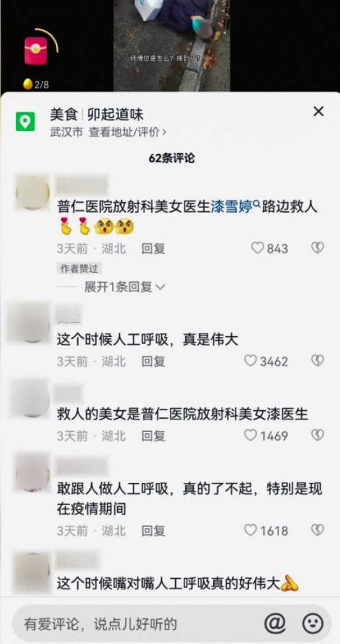
Task: Tap the green location pin icon
Action: [x=25, y=122]
